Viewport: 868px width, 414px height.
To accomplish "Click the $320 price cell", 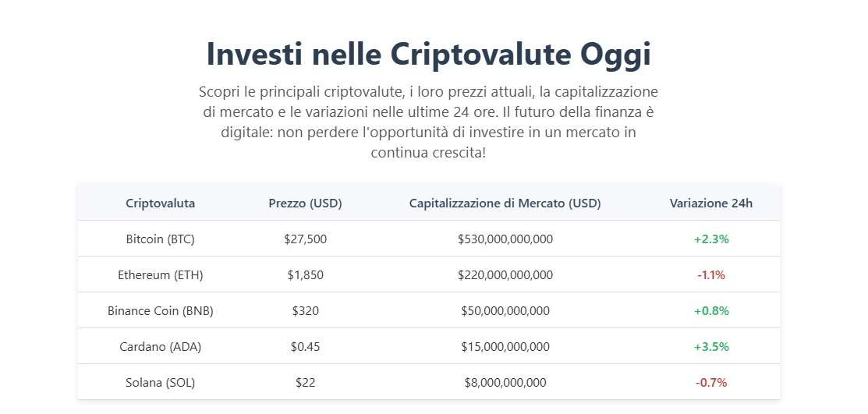I will pos(305,311).
